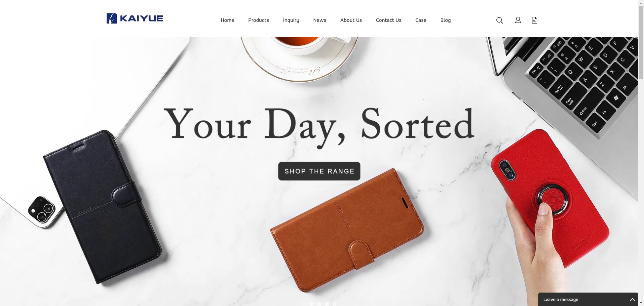Viewport: 644px width, 306px height.
Task: Click the KAIYUE logo
Action: [x=135, y=18]
